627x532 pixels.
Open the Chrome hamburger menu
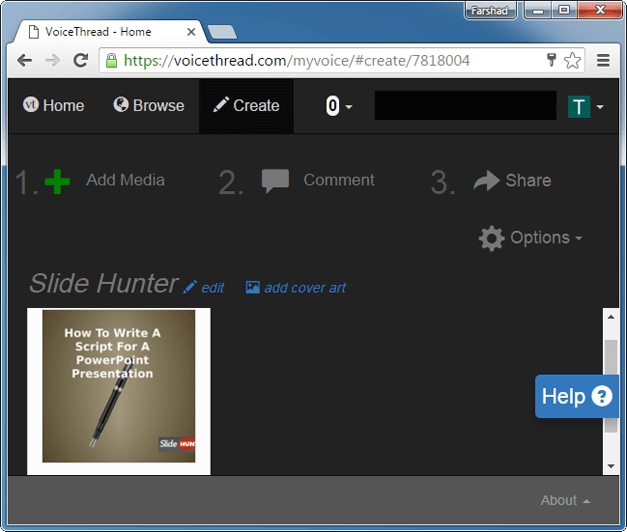pos(603,61)
